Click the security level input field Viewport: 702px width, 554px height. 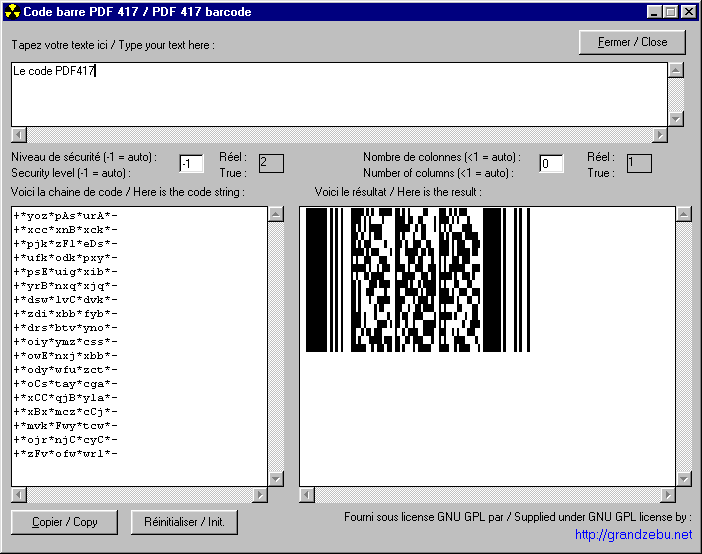point(191,163)
